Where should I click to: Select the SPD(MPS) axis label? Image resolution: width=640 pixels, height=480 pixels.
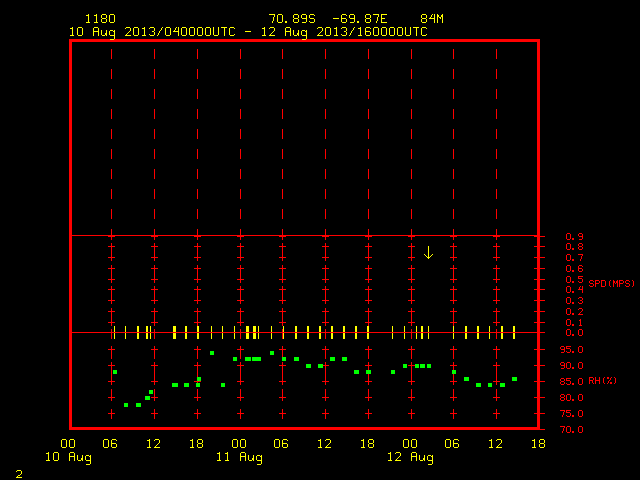pos(611,283)
